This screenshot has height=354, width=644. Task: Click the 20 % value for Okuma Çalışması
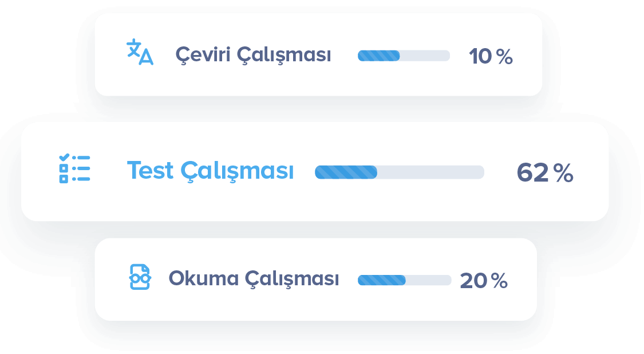click(x=483, y=281)
